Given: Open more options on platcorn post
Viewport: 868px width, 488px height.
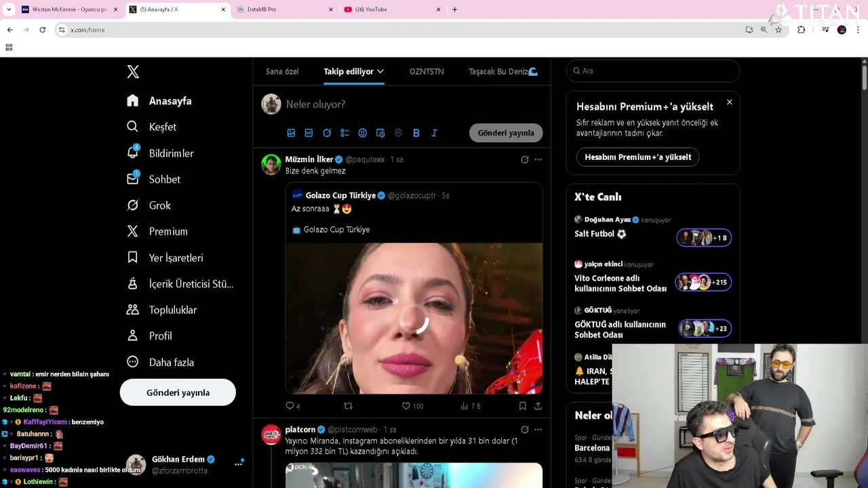Looking at the screenshot, I should (x=538, y=430).
